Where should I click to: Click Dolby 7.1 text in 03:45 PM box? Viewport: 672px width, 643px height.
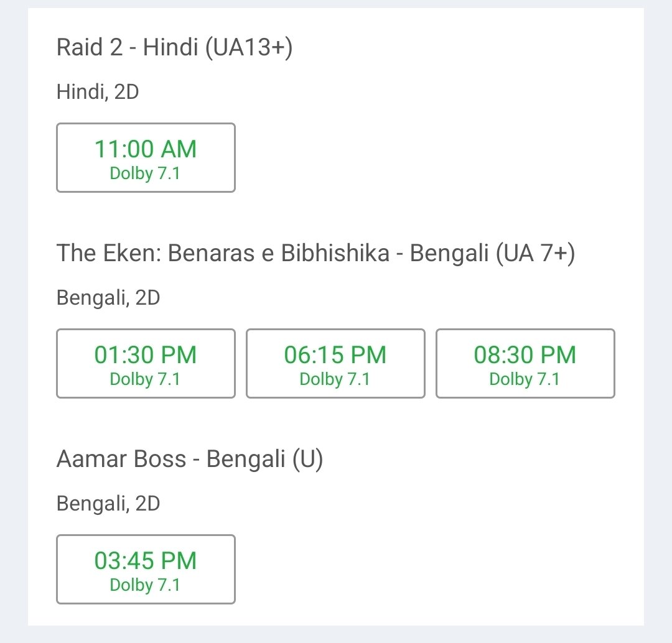point(145,585)
